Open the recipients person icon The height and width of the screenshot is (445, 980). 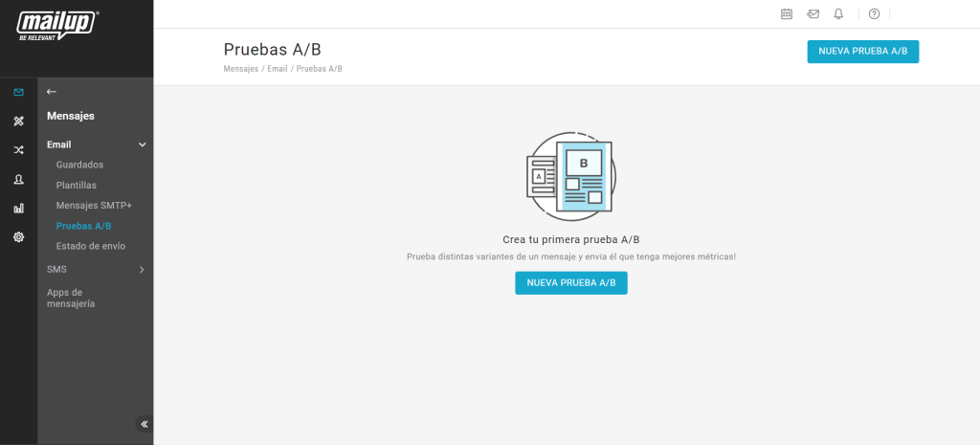click(x=18, y=179)
